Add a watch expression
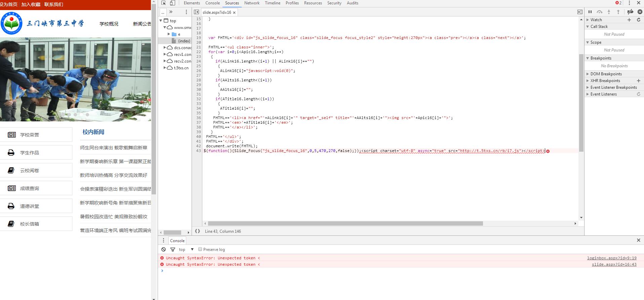 629,20
